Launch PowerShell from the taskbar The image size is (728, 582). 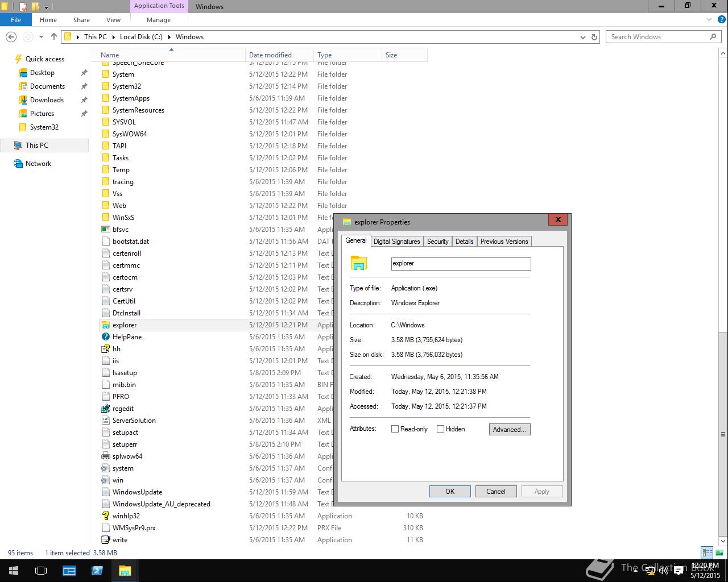[x=97, y=571]
